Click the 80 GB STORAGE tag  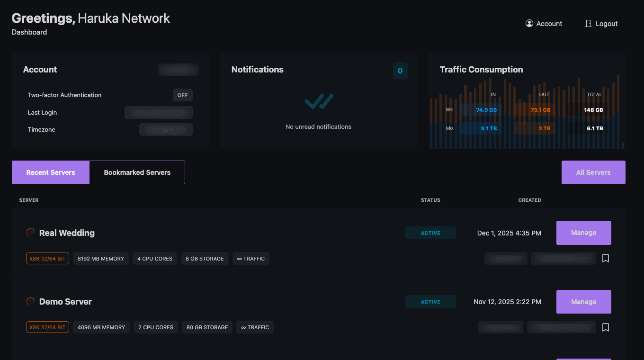[207, 327]
